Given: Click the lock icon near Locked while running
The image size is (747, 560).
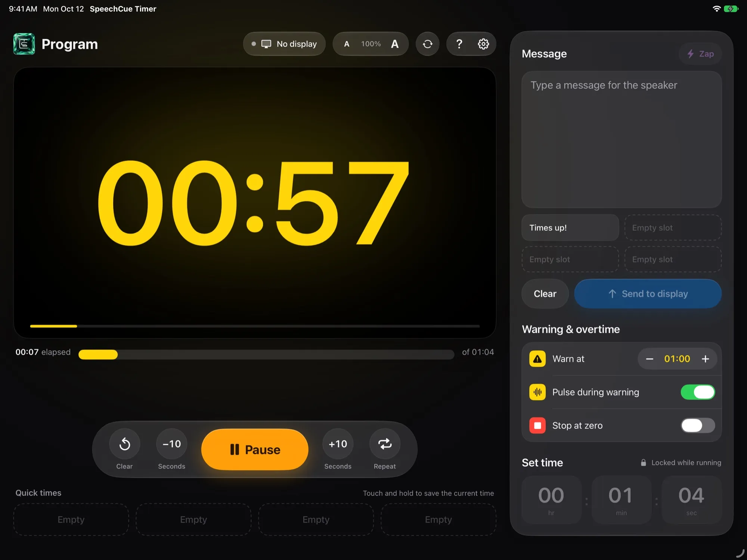Looking at the screenshot, I should (x=643, y=462).
